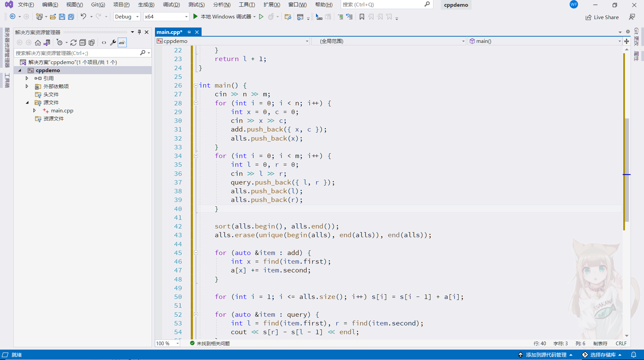644x360 pixels.
Task: Click the search solution explorer input field
Action: tap(77, 53)
